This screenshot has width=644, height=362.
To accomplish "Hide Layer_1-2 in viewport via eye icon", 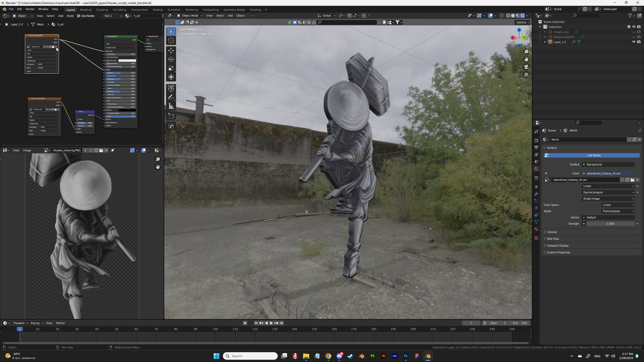I will point(634,42).
